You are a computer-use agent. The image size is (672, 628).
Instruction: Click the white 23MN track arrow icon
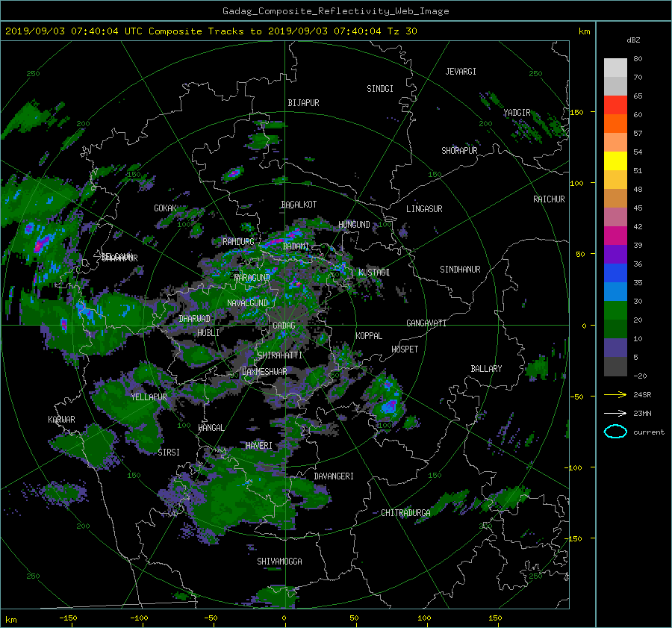(x=615, y=413)
